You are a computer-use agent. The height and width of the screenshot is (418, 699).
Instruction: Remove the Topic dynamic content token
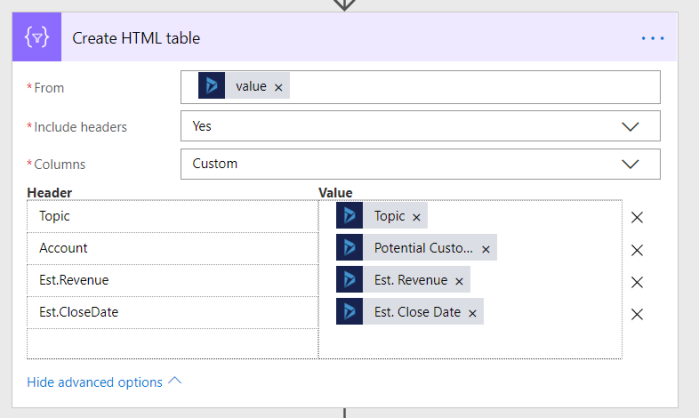click(x=416, y=217)
